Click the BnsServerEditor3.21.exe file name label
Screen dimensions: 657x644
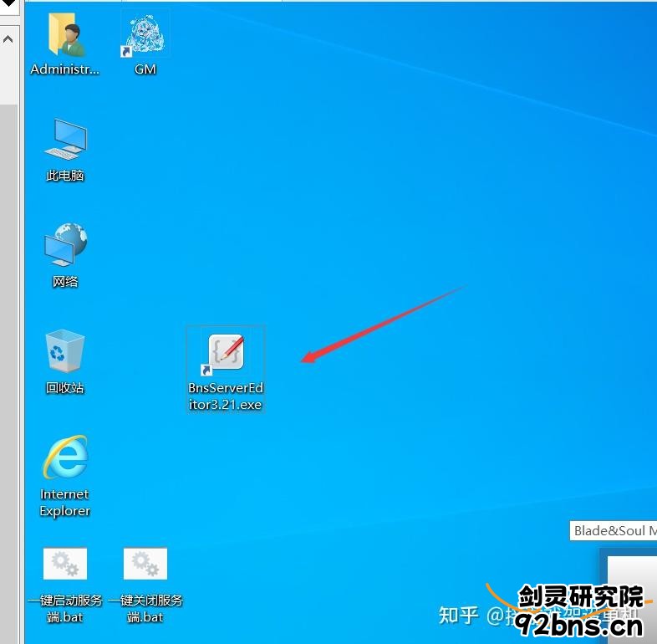(x=226, y=396)
